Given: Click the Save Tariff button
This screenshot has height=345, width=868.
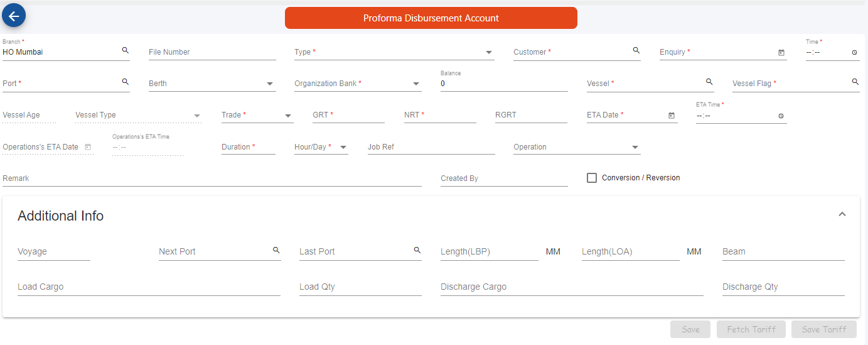Looking at the screenshot, I should [x=824, y=329].
